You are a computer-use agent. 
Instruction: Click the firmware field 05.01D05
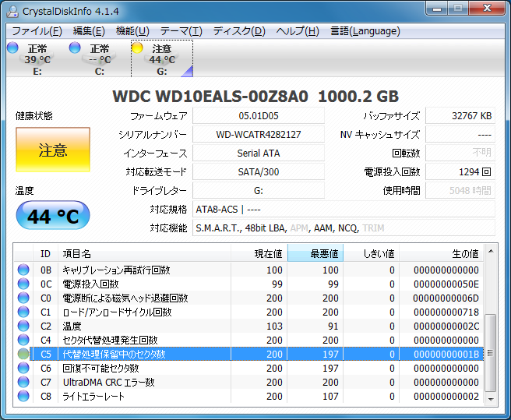(259, 116)
